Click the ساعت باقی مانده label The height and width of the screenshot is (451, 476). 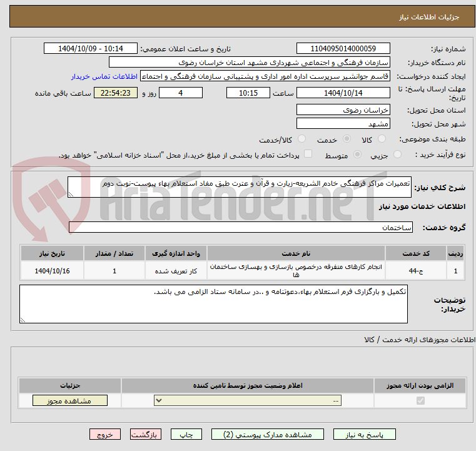(63, 93)
